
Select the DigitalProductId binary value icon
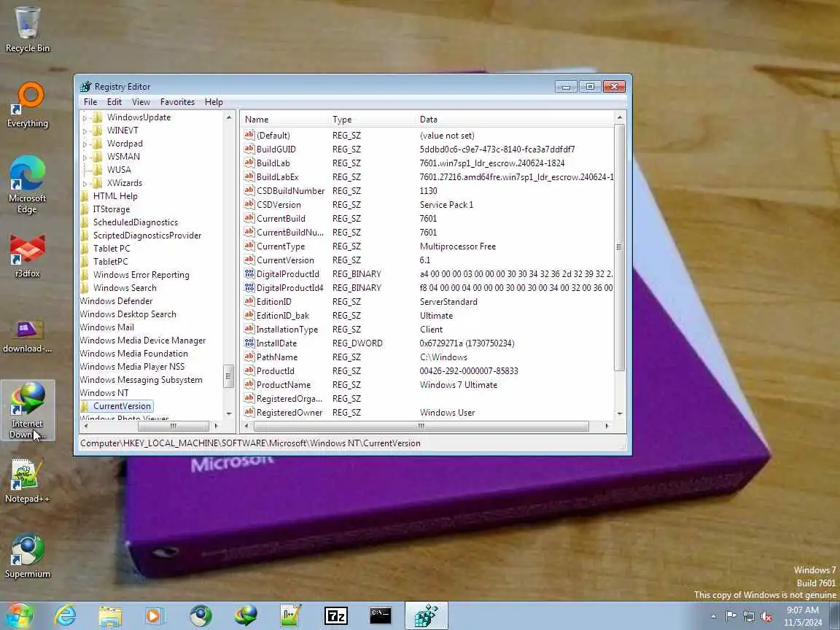(x=249, y=273)
